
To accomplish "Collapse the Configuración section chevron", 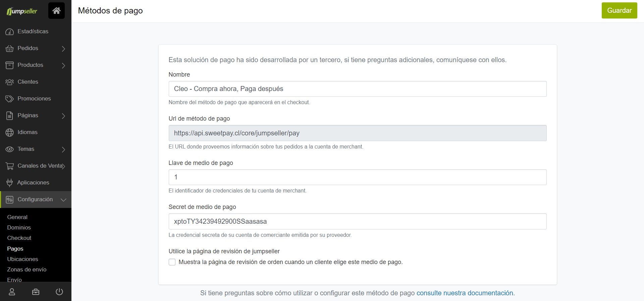I will [x=63, y=200].
